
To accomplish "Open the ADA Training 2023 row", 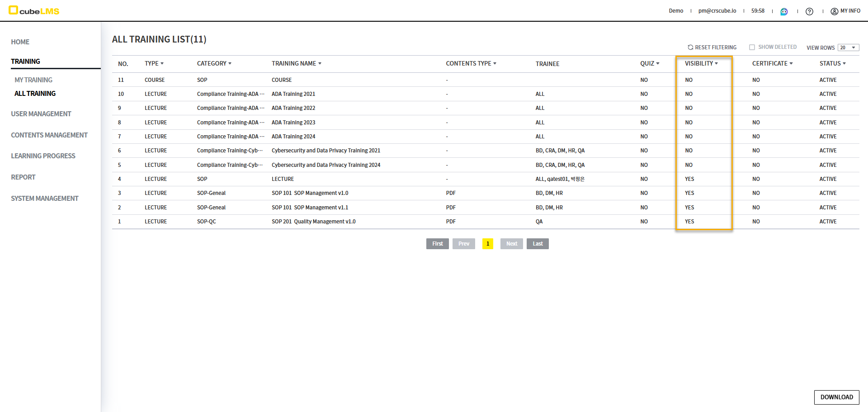I will (x=293, y=123).
